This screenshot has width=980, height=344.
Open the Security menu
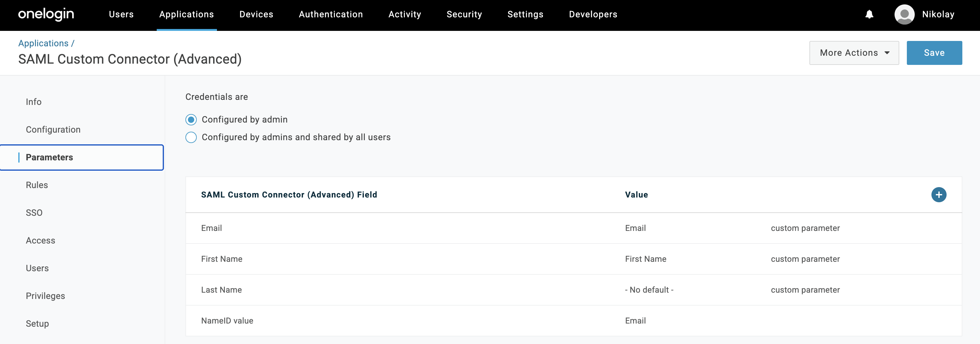[x=464, y=14]
